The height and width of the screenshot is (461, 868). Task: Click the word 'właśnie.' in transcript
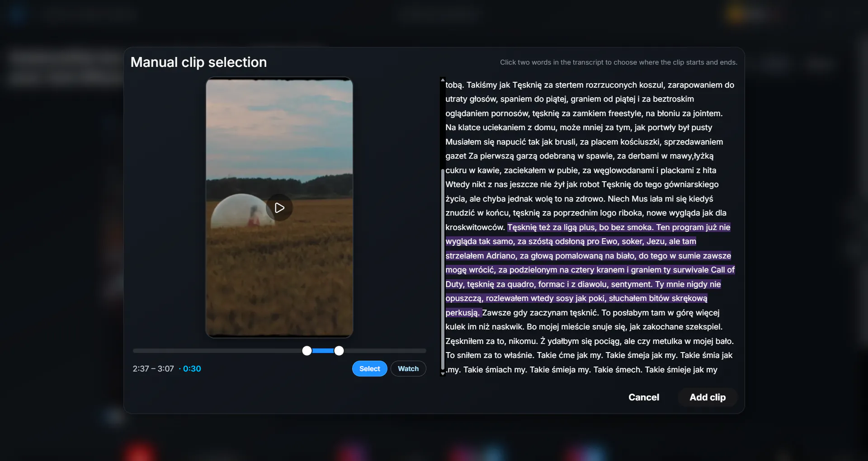pyautogui.click(x=519, y=355)
